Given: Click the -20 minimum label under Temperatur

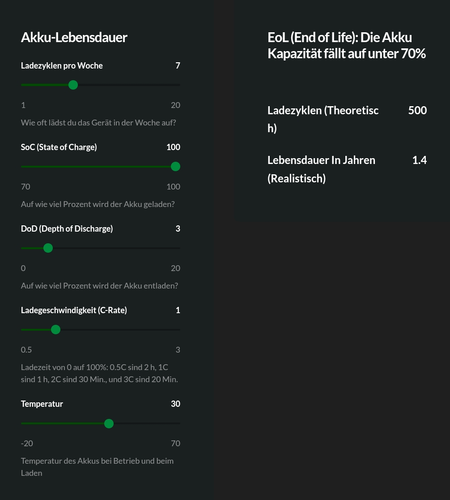Looking at the screenshot, I should coord(27,443).
